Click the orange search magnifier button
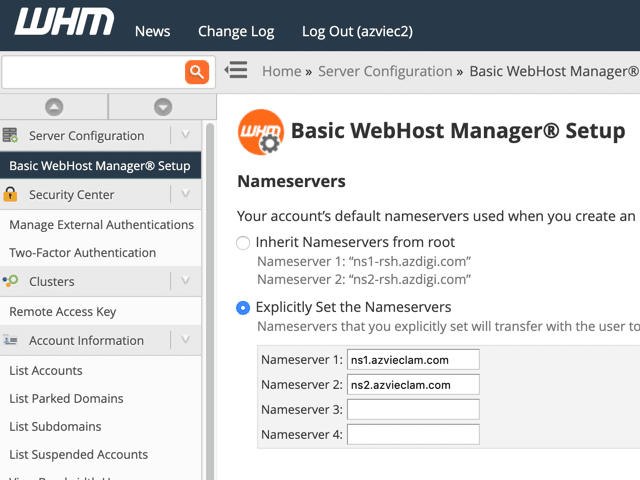The image size is (640, 480). click(x=197, y=71)
